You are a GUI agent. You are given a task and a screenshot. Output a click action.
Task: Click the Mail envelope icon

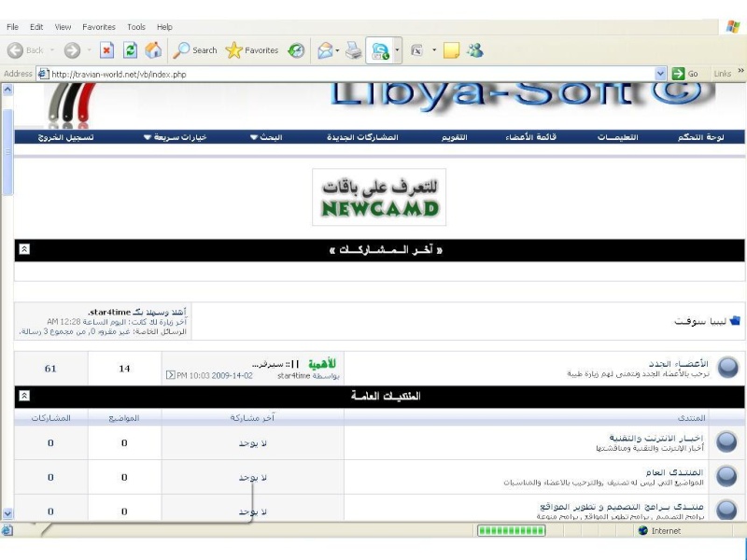click(325, 50)
